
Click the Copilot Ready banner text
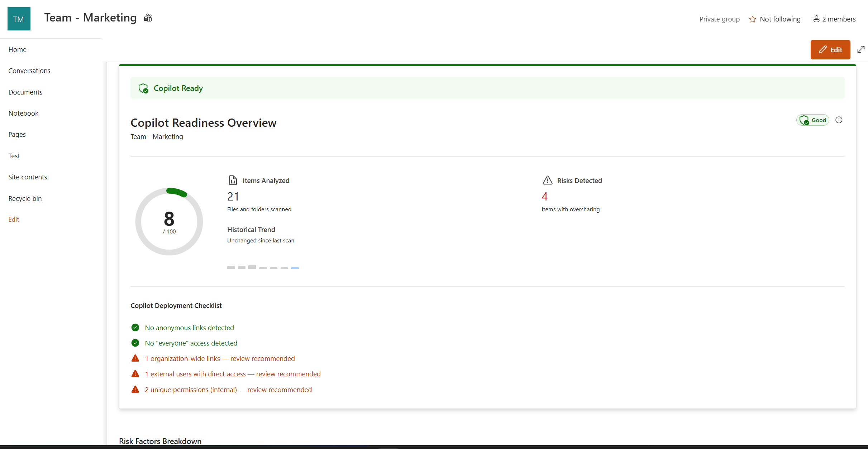pyautogui.click(x=178, y=88)
